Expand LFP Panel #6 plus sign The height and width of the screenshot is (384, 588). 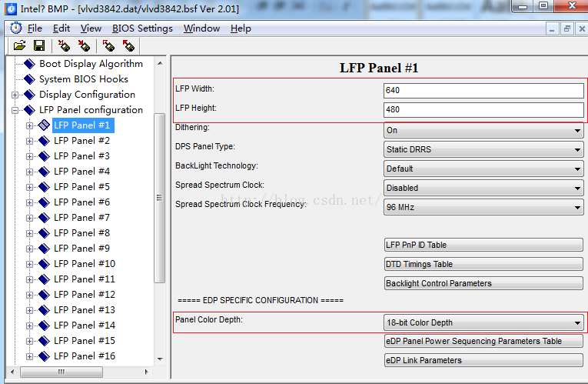29,202
